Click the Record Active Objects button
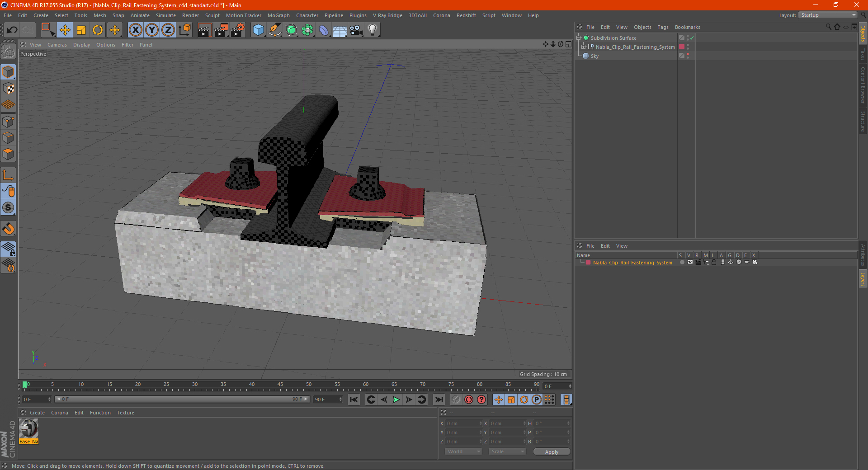 click(456, 399)
